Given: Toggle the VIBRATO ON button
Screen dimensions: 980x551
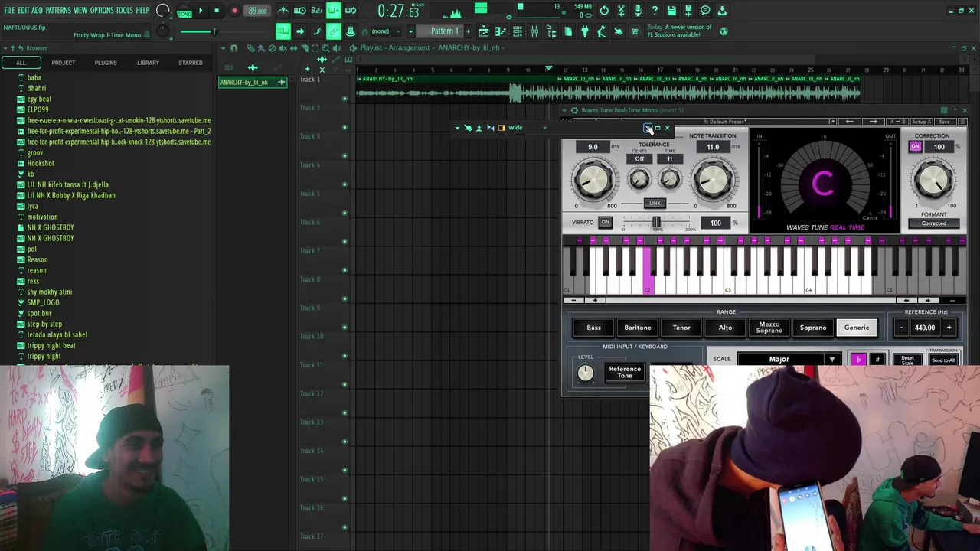Looking at the screenshot, I should (605, 223).
